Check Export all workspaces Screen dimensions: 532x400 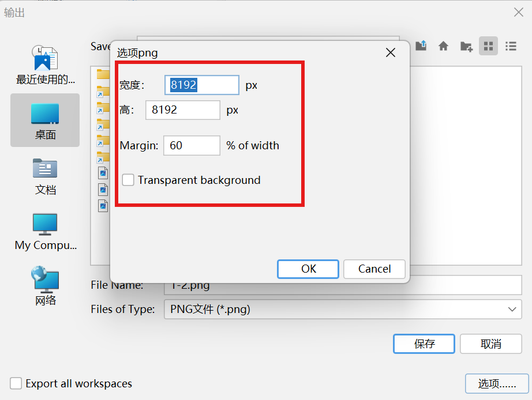pos(16,383)
